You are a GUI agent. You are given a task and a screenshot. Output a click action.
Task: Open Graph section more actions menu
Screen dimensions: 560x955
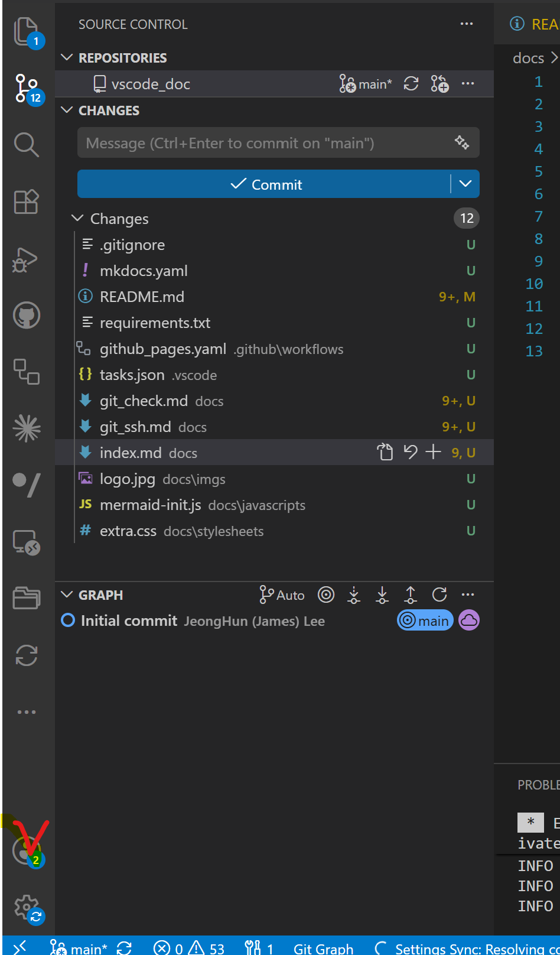pos(468,595)
